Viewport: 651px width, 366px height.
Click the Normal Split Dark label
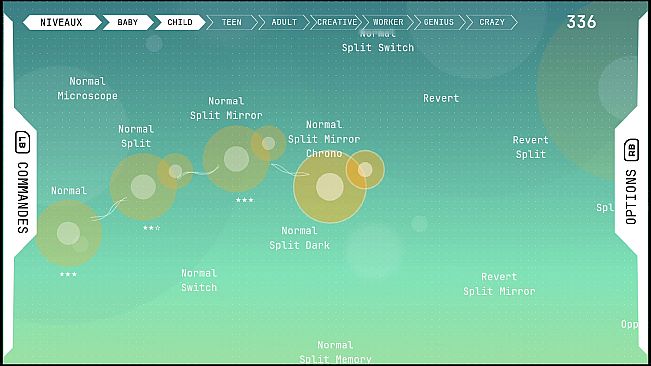click(x=299, y=238)
